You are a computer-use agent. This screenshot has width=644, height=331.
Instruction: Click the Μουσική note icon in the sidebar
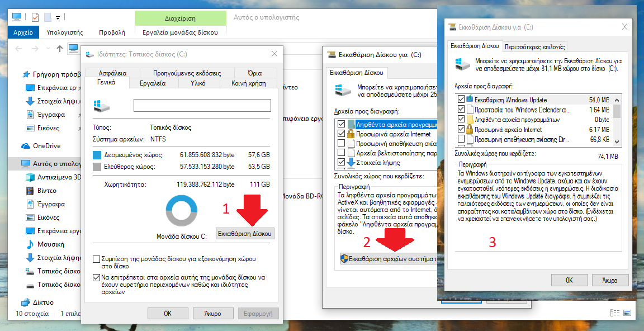tap(30, 244)
